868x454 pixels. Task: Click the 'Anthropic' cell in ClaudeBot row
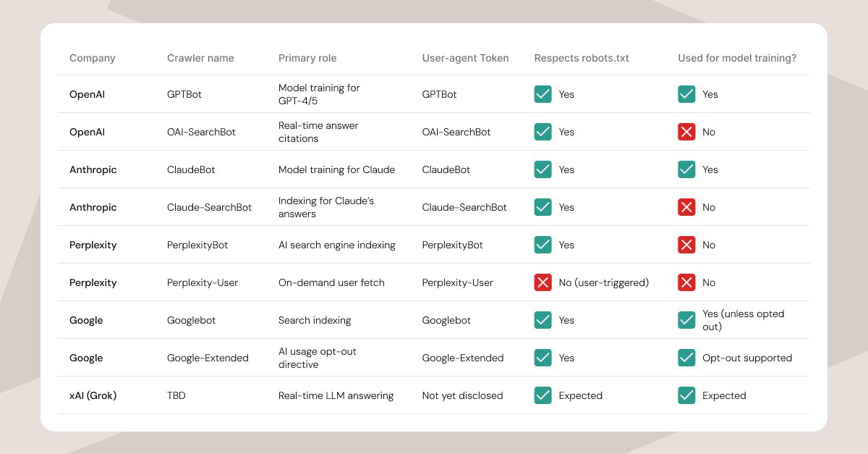[93, 169]
